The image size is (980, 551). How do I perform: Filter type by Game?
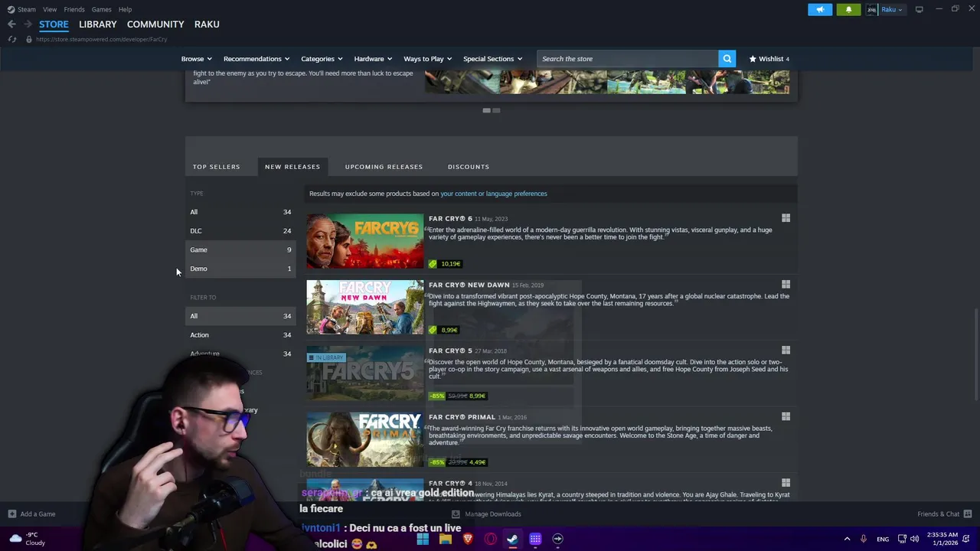tap(240, 249)
